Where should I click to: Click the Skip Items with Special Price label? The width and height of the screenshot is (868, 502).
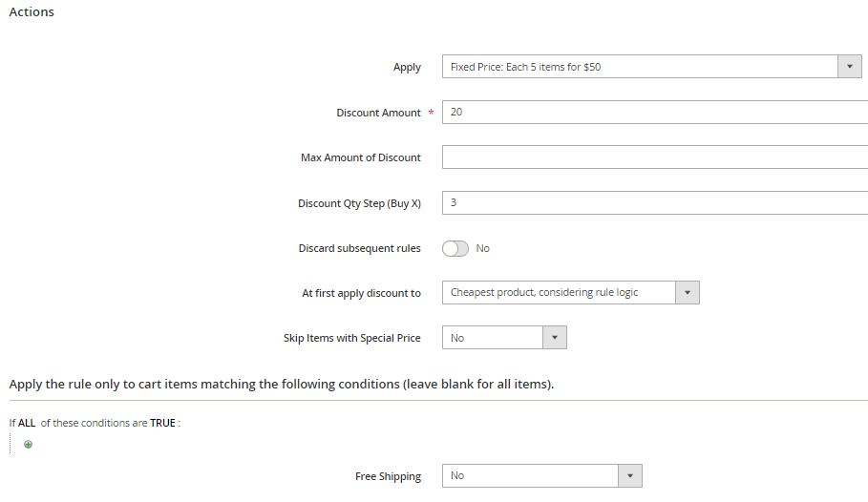coord(351,338)
